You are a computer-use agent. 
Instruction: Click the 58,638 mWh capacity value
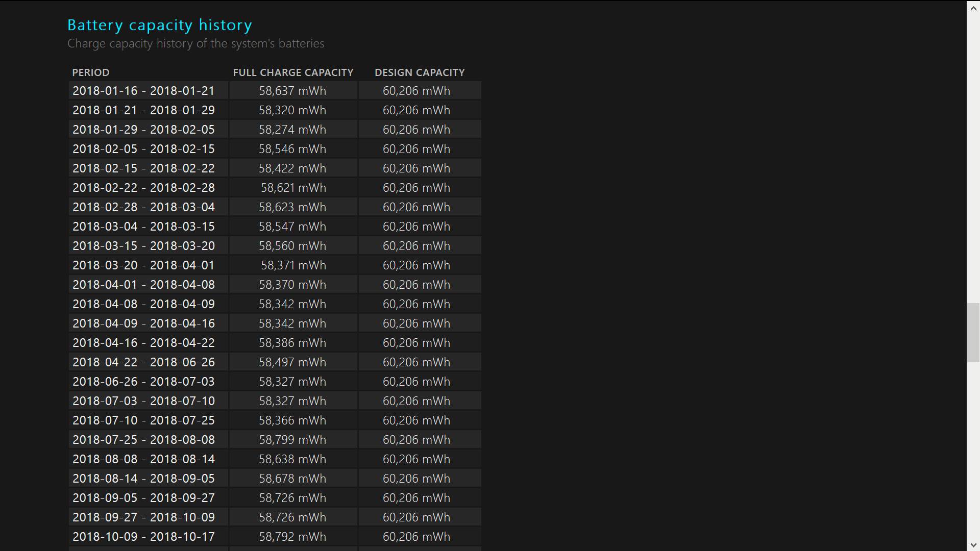tap(292, 459)
